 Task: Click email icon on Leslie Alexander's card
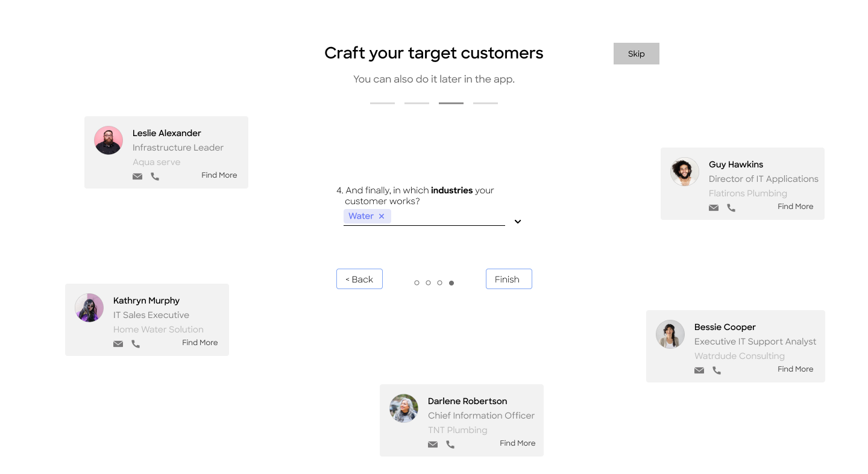click(x=137, y=176)
